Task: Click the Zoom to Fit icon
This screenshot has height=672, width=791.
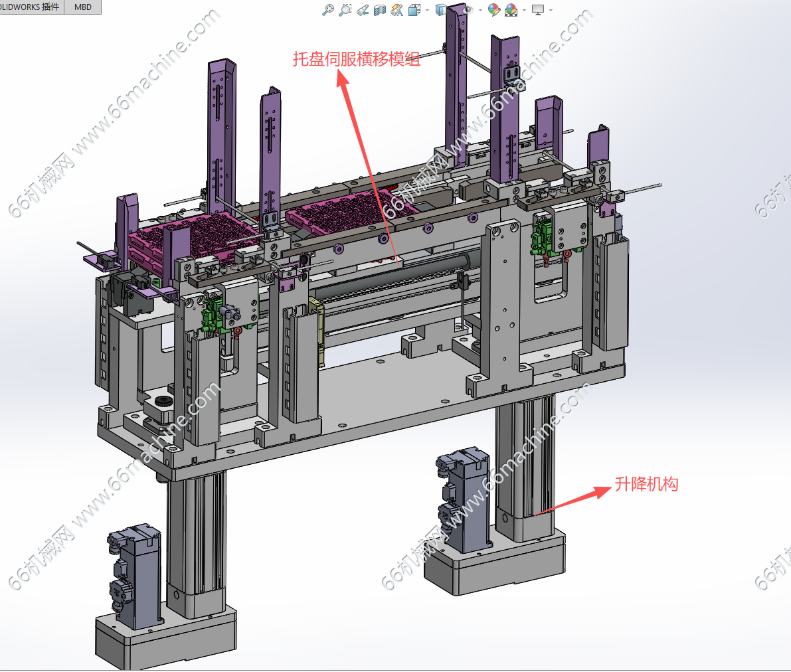Action: [x=327, y=9]
